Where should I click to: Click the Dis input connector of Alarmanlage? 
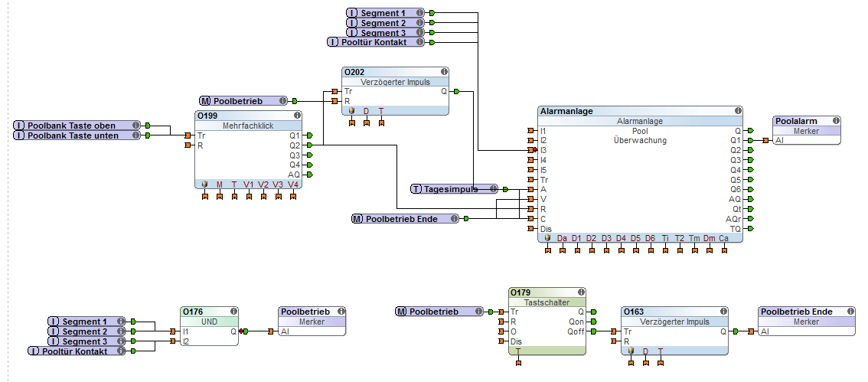click(x=530, y=228)
